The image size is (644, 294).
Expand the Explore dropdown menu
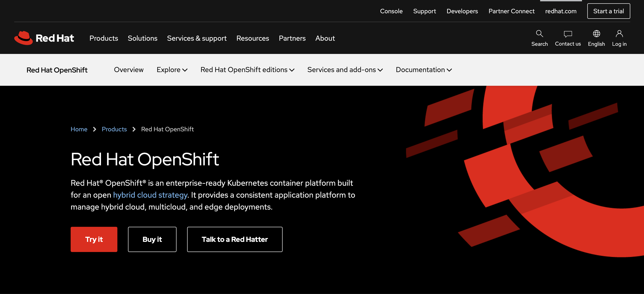(171, 69)
